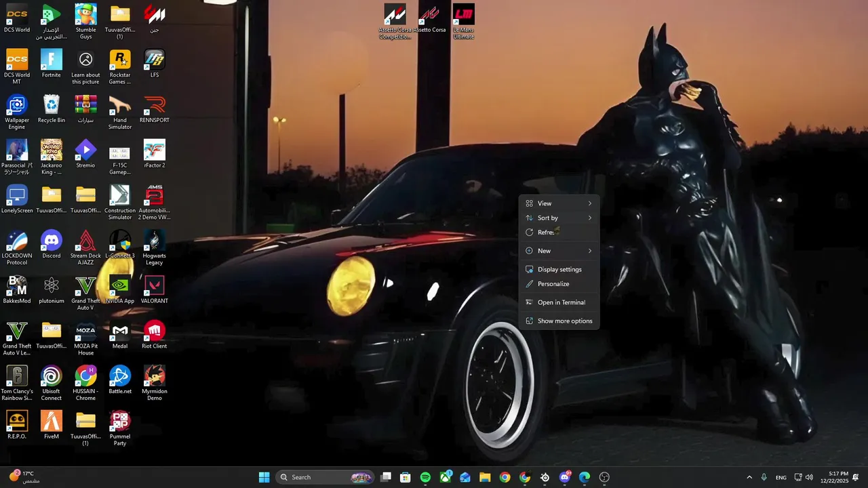Open the volume speaker tray icon

coord(809,477)
